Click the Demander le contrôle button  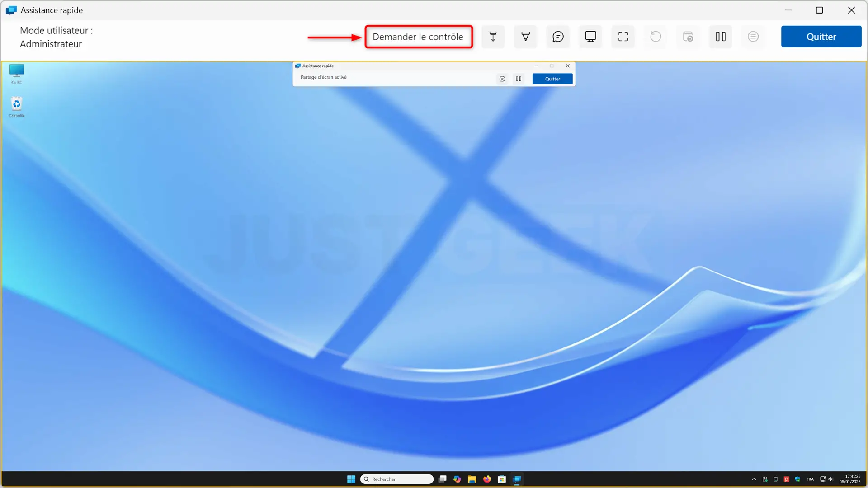[418, 37]
